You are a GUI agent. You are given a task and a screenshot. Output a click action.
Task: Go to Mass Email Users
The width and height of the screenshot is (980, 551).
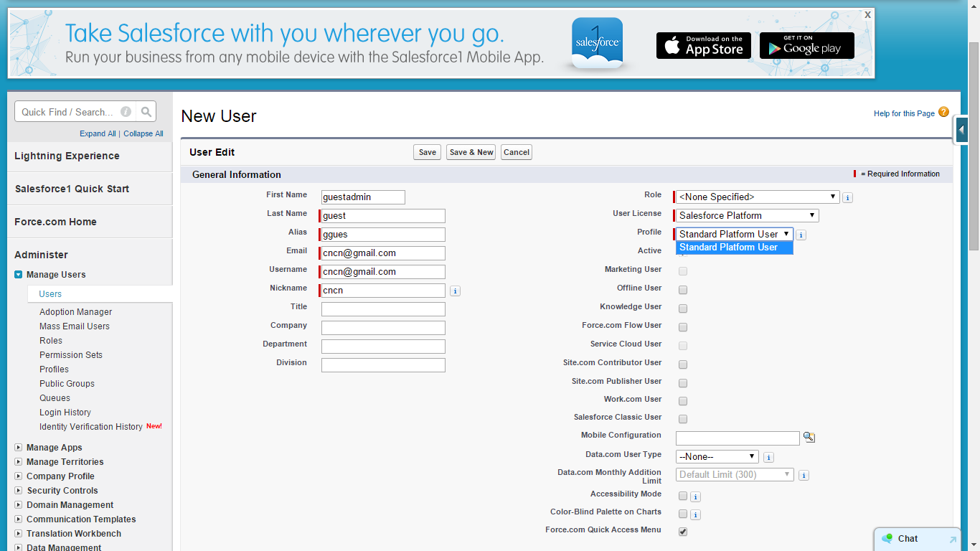click(x=75, y=326)
